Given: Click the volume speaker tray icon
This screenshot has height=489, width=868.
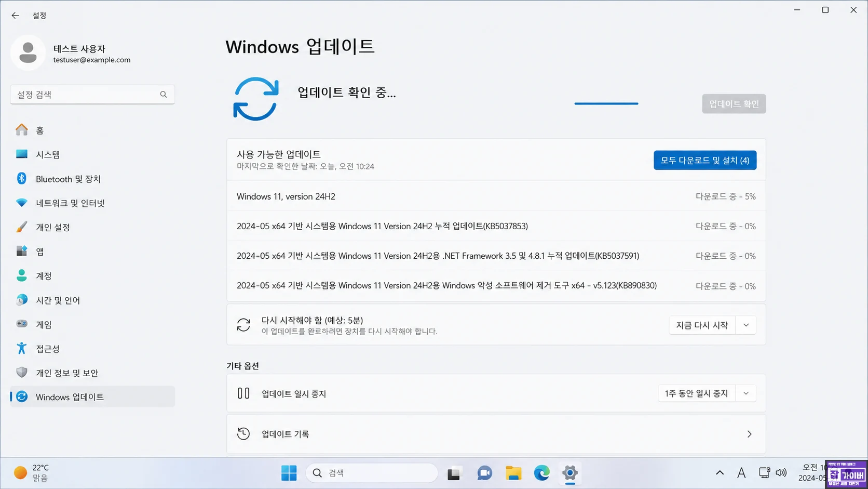Looking at the screenshot, I should coord(781,473).
